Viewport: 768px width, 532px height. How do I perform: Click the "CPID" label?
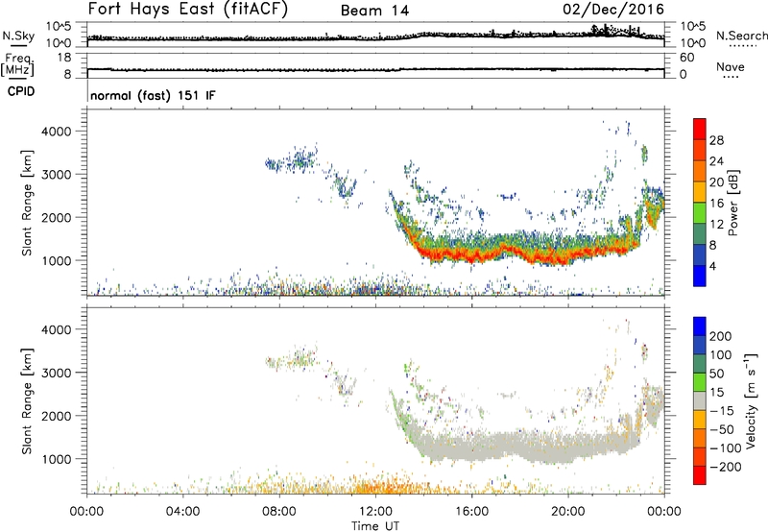[21, 91]
